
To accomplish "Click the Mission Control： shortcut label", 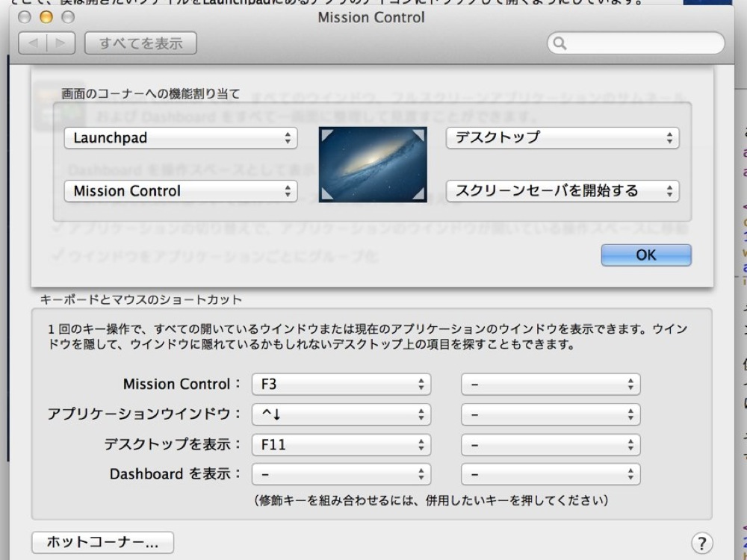I will [182, 385].
